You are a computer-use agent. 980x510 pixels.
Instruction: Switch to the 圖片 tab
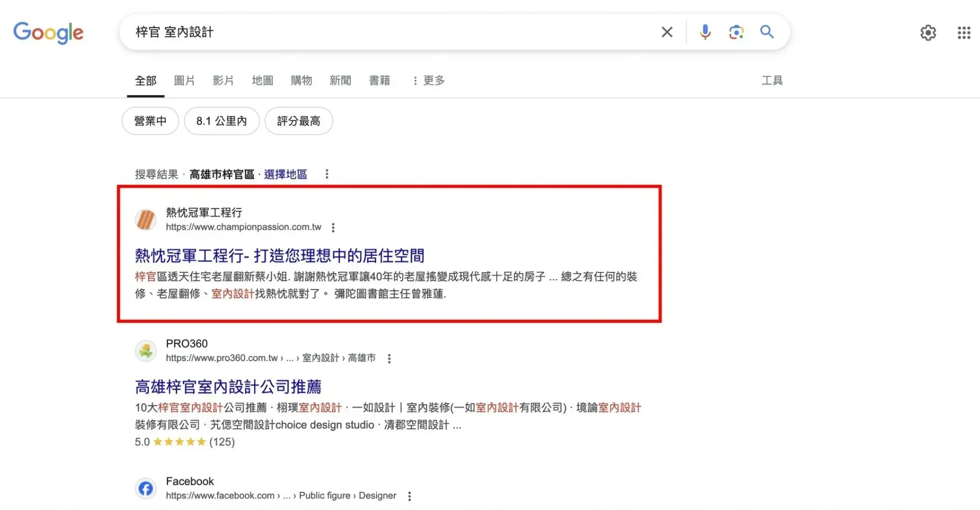coord(185,81)
